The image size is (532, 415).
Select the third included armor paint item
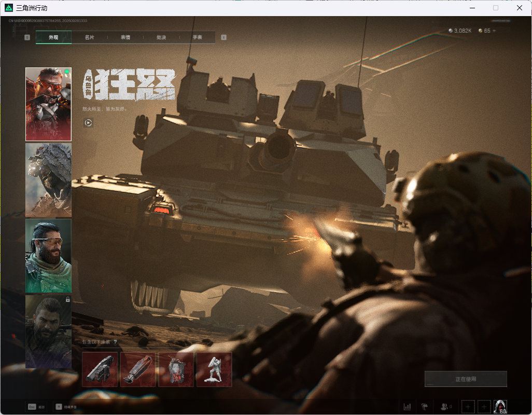[176, 369]
